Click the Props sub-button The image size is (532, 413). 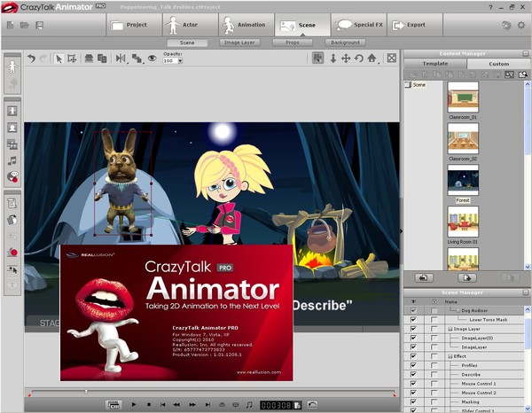click(292, 43)
